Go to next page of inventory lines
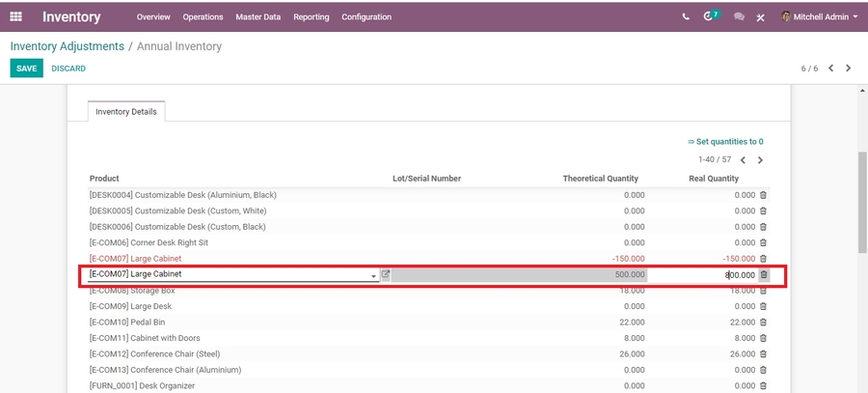 click(760, 160)
